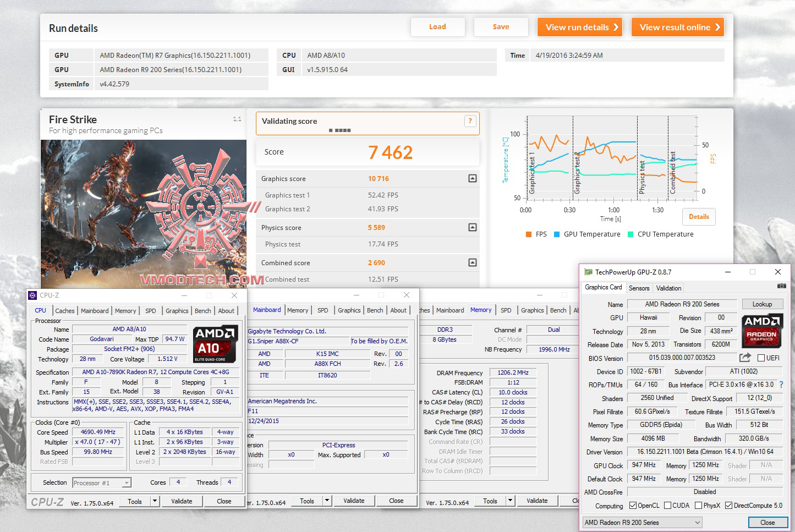Collapse the Combined score section

point(472,262)
